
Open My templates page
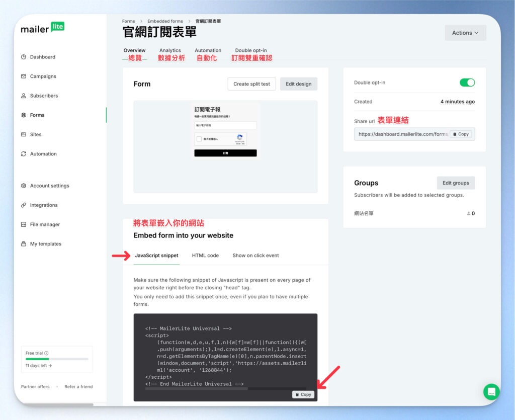(x=46, y=243)
